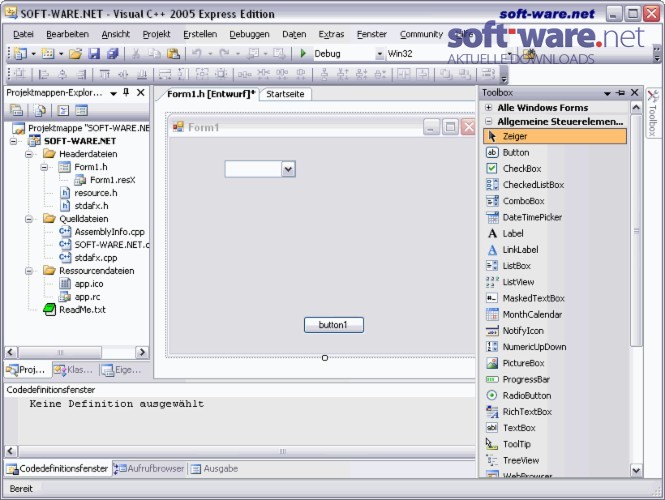Select app.ico in solution tree

pyautogui.click(x=89, y=284)
